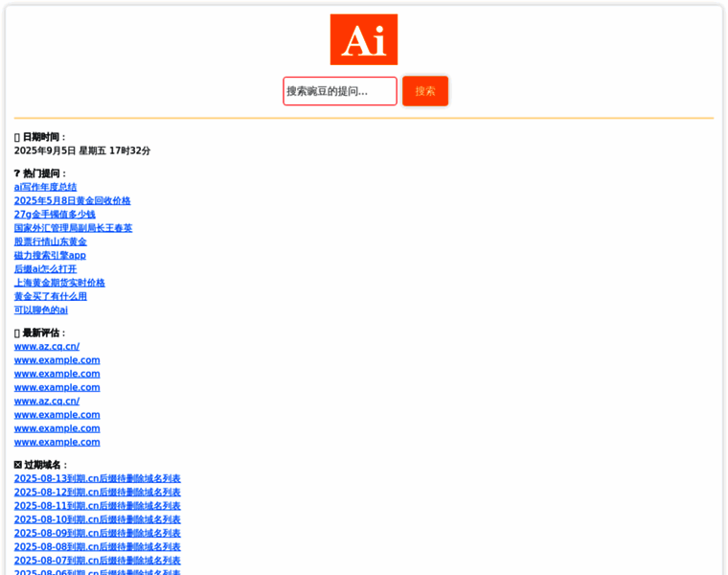
Task: Open the 2025-08-09到期 .cn domain list
Action: coord(98,533)
